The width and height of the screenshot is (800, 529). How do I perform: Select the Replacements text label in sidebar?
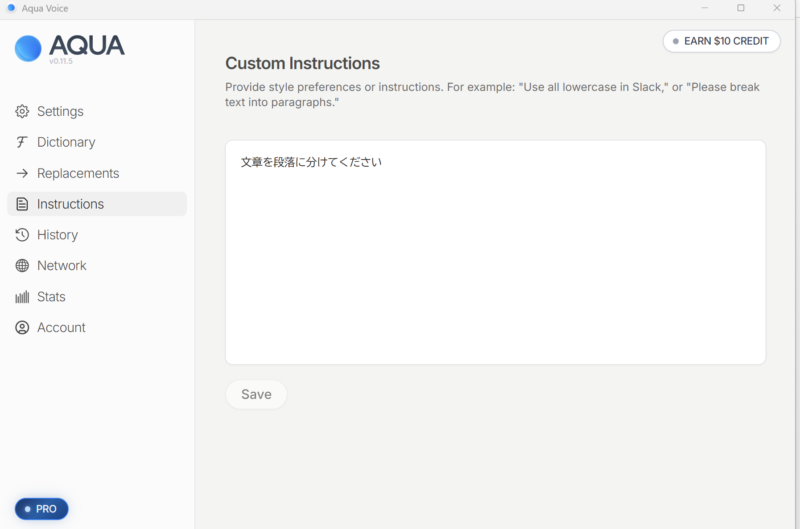coord(78,173)
